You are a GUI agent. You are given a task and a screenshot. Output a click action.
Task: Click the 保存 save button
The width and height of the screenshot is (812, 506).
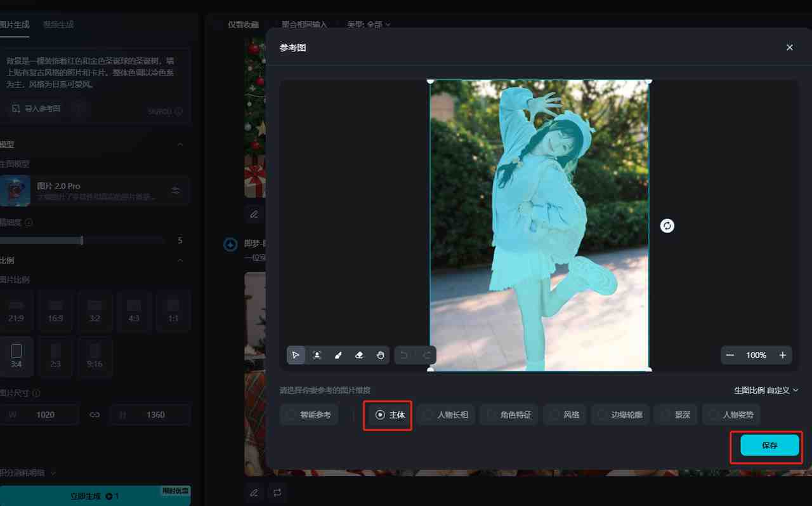[x=769, y=446]
